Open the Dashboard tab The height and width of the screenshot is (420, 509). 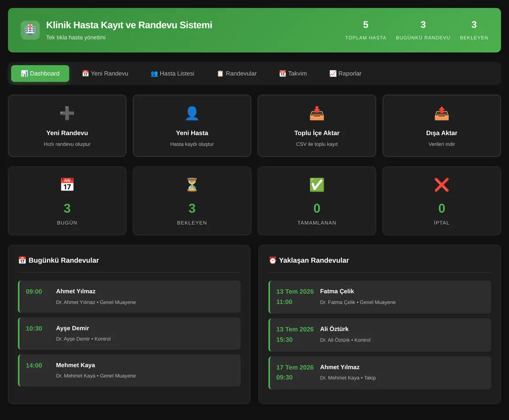click(x=40, y=73)
